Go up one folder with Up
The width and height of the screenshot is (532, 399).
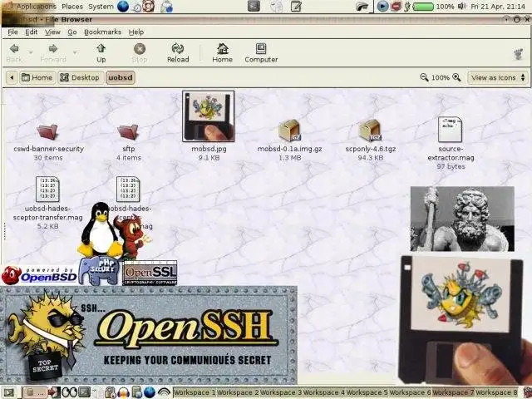point(101,53)
